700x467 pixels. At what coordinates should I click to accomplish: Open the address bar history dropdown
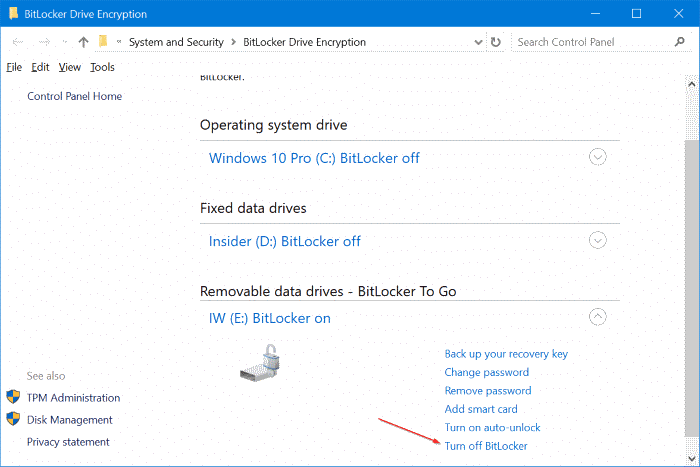coord(475,42)
